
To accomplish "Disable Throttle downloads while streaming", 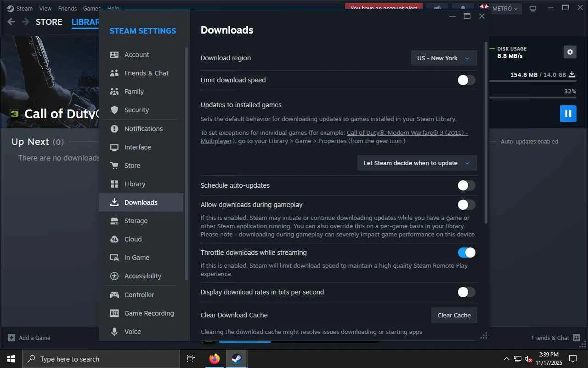I will (x=466, y=253).
